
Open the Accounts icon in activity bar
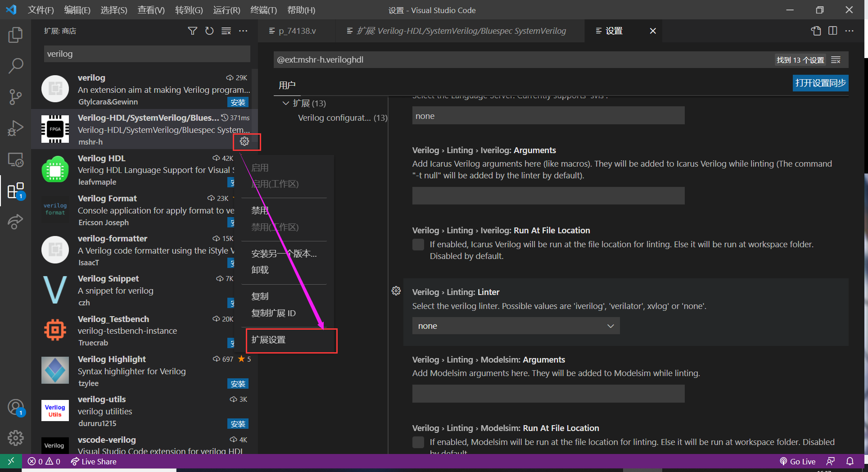15,408
